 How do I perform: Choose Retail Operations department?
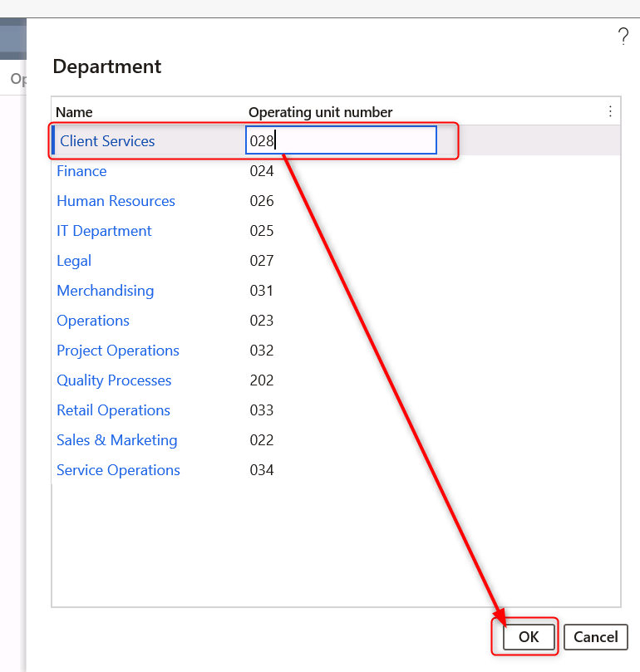pyautogui.click(x=113, y=410)
